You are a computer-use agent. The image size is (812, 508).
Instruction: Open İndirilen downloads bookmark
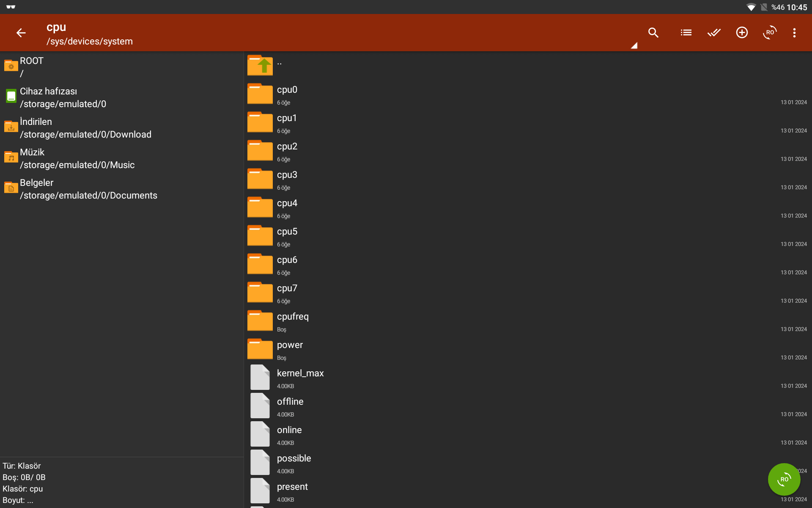point(122,128)
